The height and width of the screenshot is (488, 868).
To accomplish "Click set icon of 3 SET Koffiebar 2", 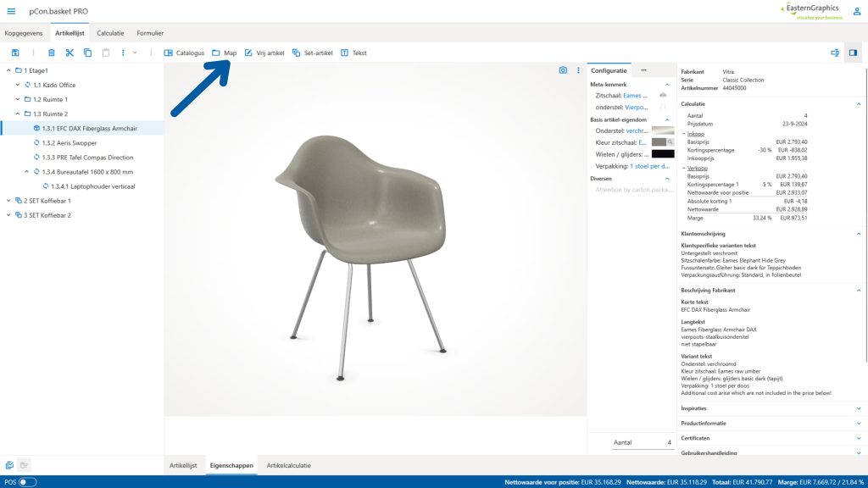I will coord(19,214).
